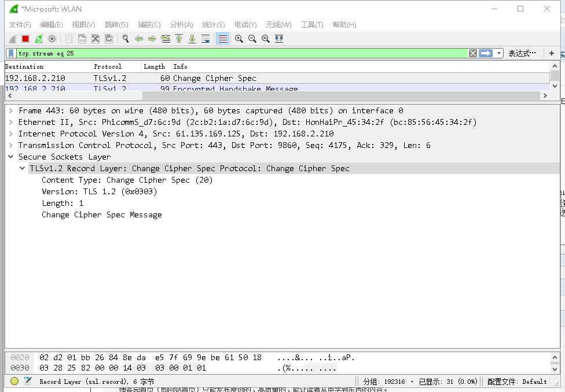
Task: Apply the display filter arrow button
Action: pos(485,53)
